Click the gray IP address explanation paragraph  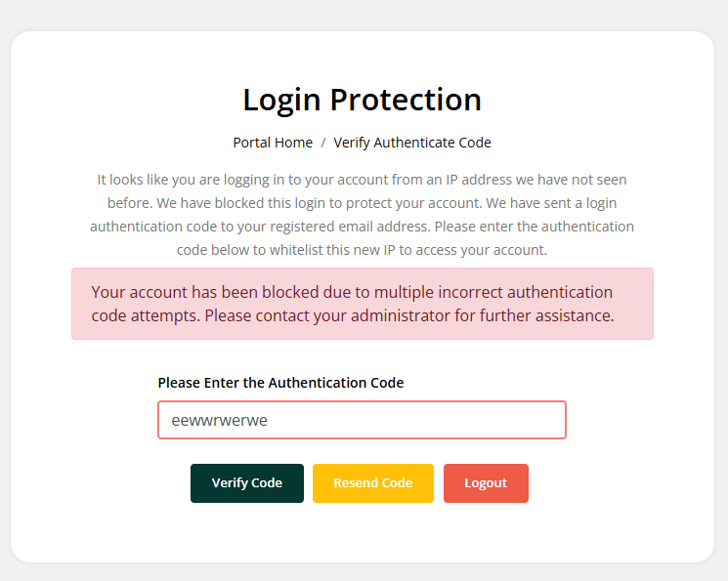362,215
